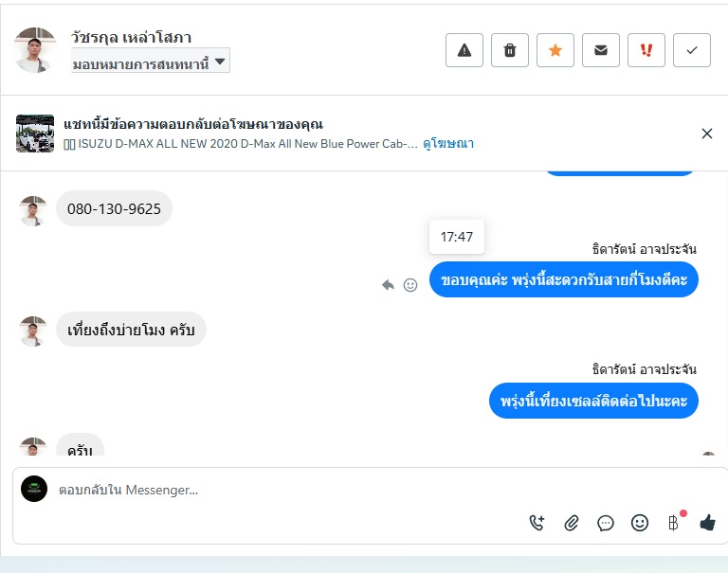Send a thumbs-up like
This screenshot has width=728, height=573.
click(707, 523)
